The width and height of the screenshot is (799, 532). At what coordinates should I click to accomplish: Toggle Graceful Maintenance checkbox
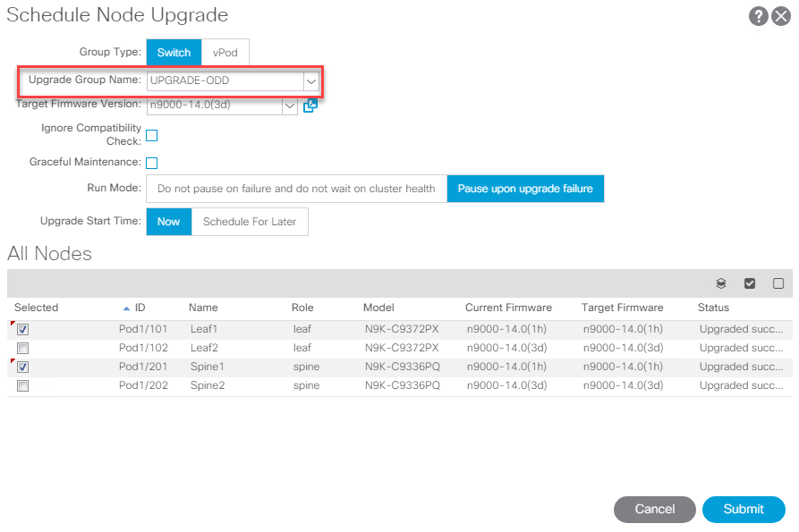pyautogui.click(x=152, y=163)
